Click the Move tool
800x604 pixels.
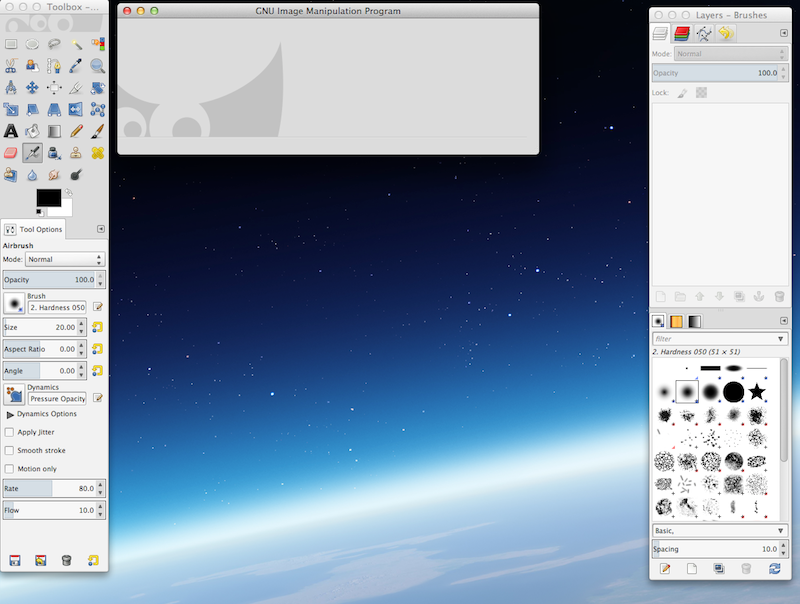point(33,88)
